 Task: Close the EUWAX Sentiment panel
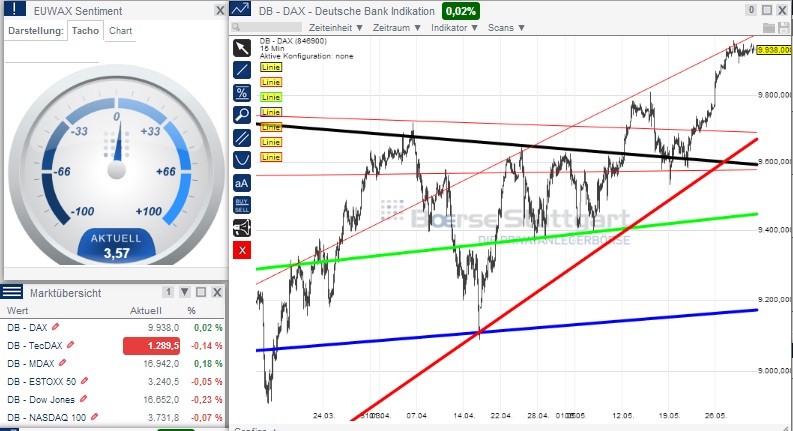[219, 10]
